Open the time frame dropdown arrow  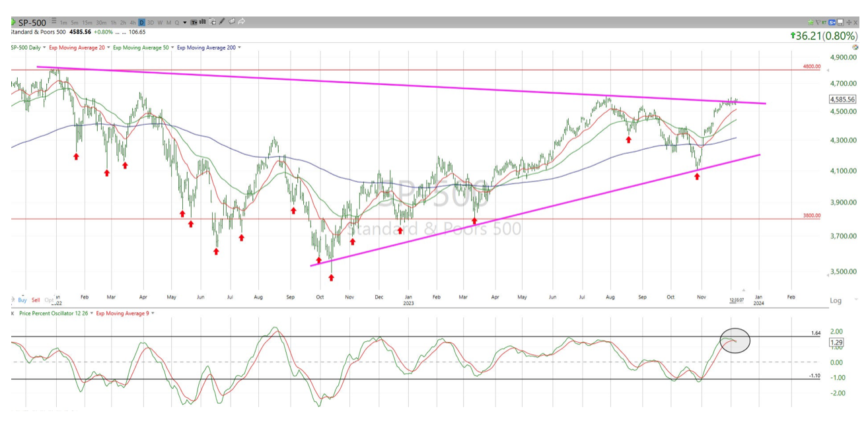click(185, 22)
